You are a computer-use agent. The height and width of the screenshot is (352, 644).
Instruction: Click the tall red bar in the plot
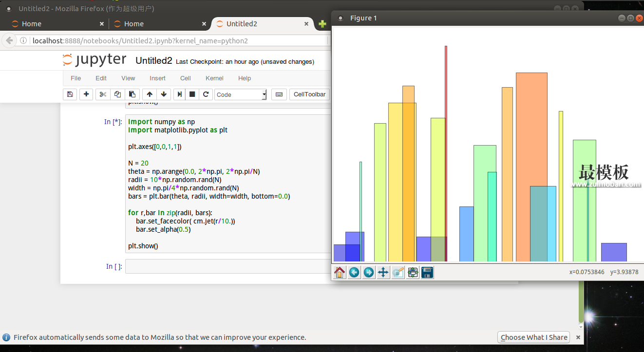pos(446,153)
